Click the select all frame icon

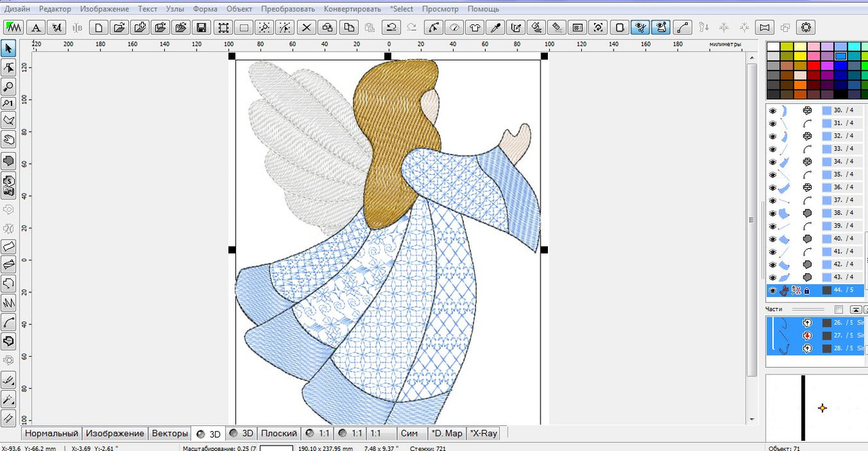pyautogui.click(x=222, y=28)
